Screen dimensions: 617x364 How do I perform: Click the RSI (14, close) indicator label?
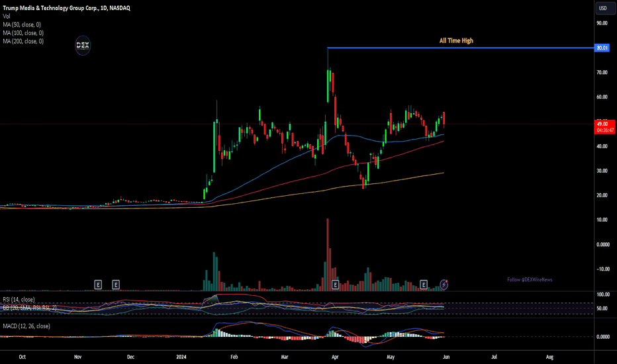[19, 299]
